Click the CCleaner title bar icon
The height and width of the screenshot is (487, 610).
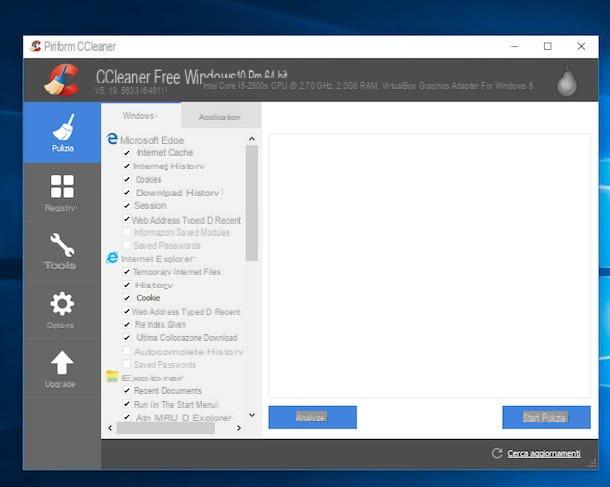36,46
